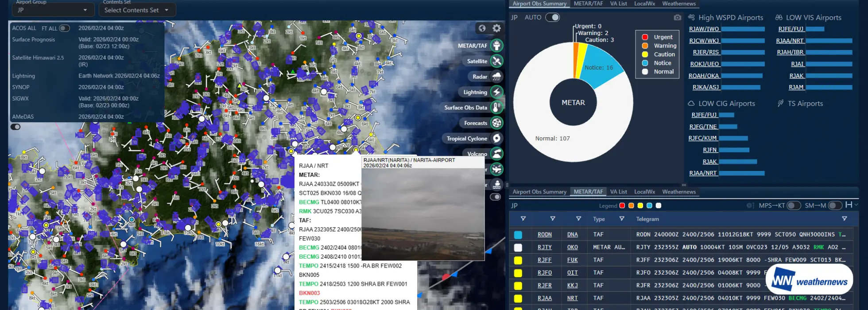Image resolution: width=868 pixels, height=310 pixels.
Task: Toggle the AUTO switch in obs summary
Action: tap(553, 17)
